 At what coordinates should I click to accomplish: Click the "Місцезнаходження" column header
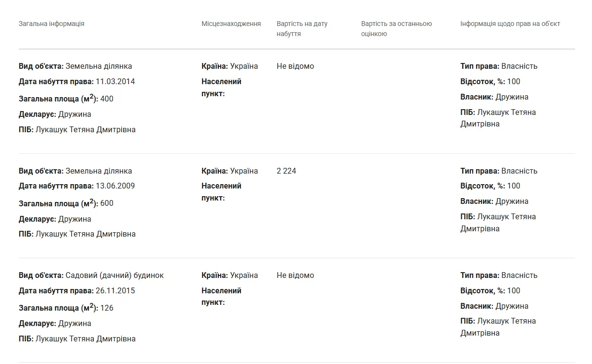point(231,24)
